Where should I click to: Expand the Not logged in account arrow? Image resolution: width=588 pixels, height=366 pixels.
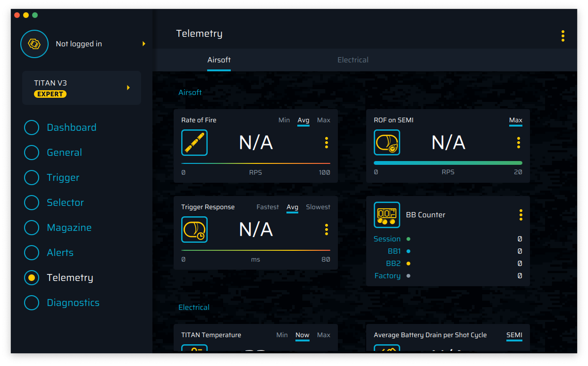144,44
